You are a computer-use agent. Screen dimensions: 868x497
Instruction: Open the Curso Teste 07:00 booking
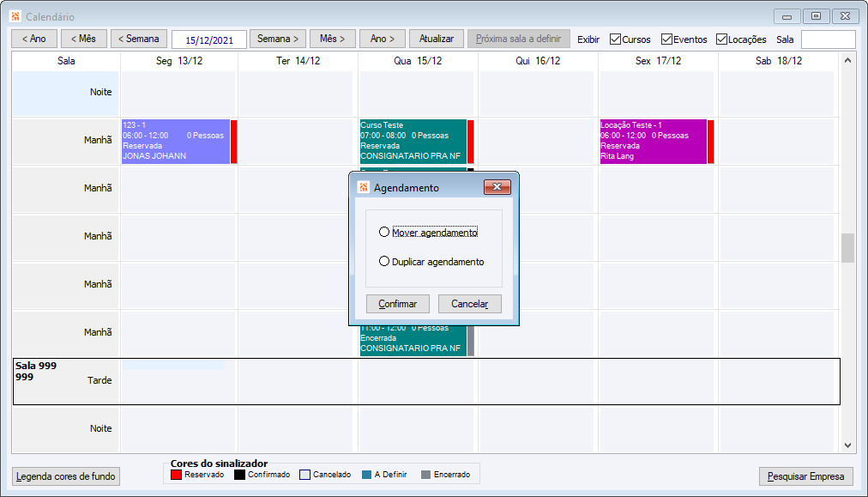[x=413, y=142]
